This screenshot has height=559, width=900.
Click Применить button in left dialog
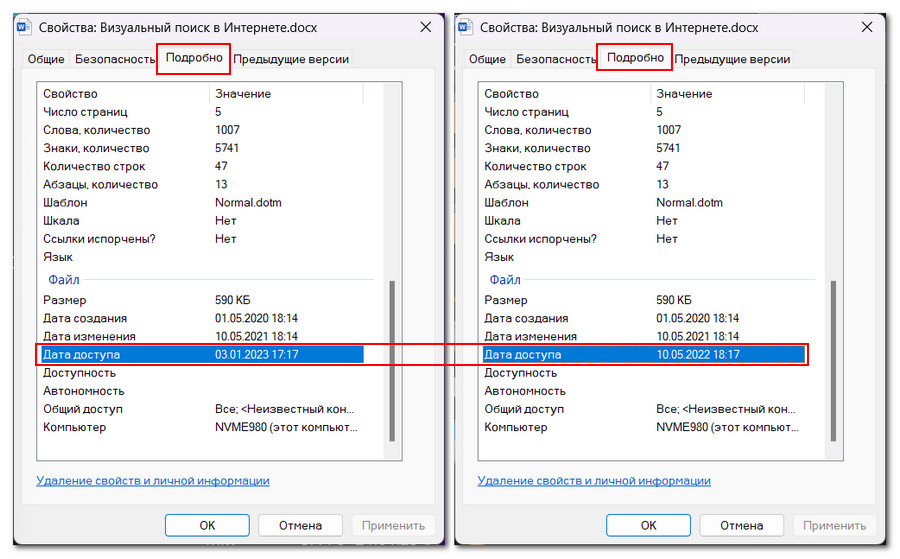point(393,525)
